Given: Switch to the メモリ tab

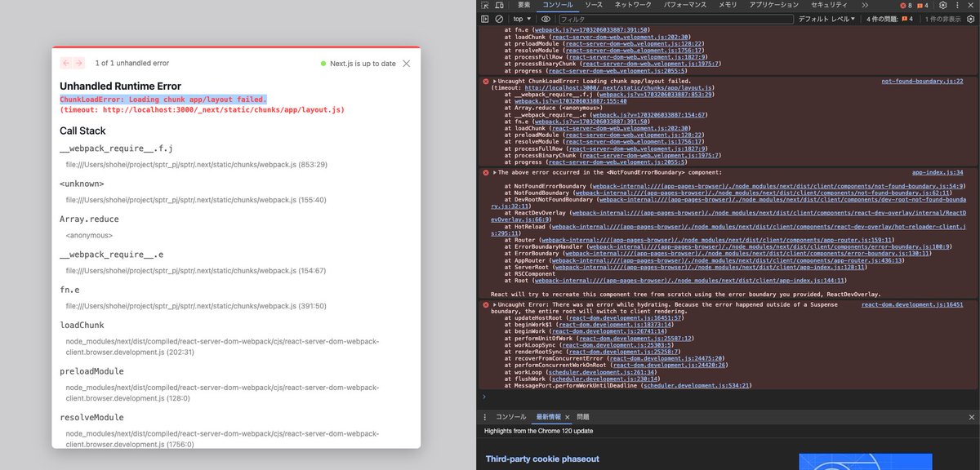Looking at the screenshot, I should tap(727, 5).
